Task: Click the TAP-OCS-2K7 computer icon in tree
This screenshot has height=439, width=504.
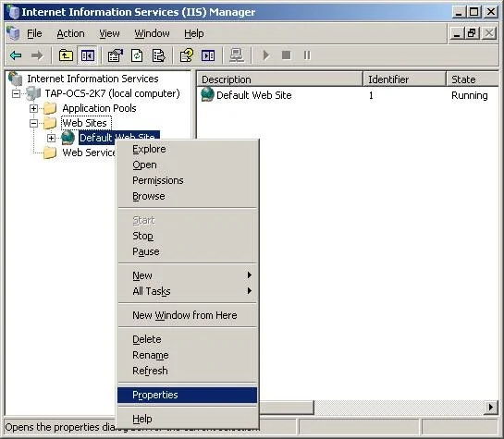Action: click(x=33, y=93)
